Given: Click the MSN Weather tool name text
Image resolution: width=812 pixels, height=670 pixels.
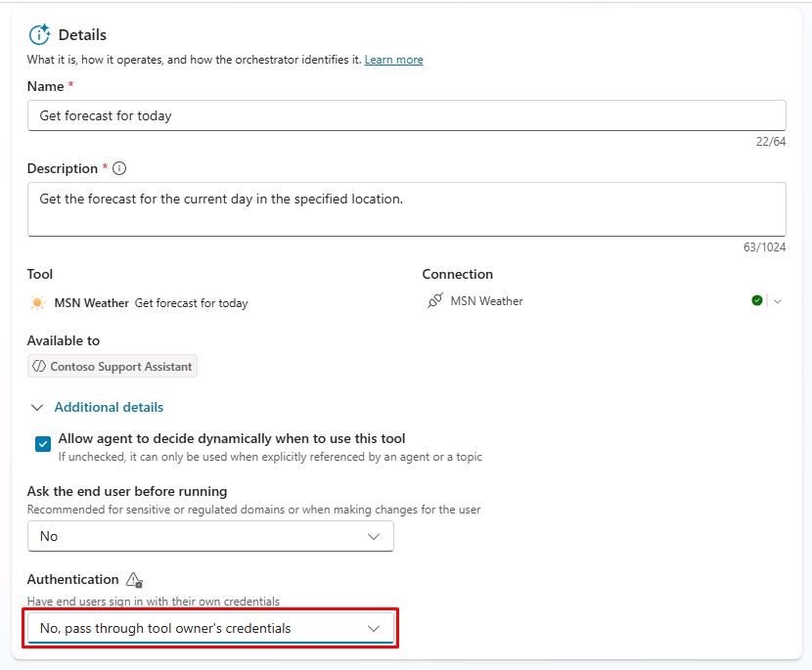Looking at the screenshot, I should coord(92,303).
